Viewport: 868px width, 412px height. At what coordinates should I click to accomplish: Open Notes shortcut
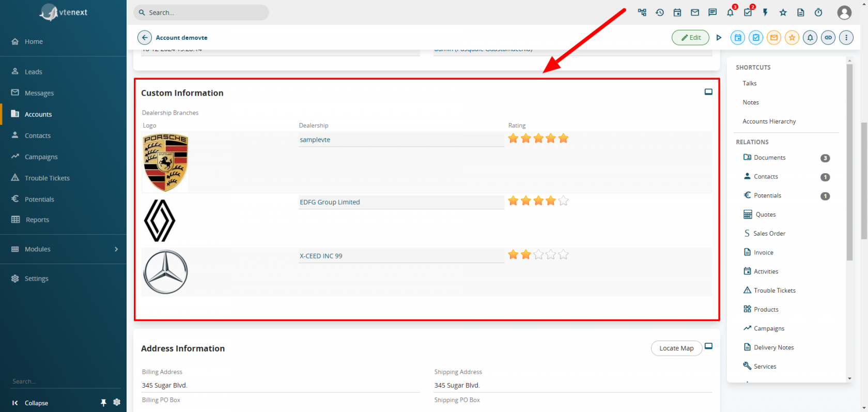click(x=751, y=102)
